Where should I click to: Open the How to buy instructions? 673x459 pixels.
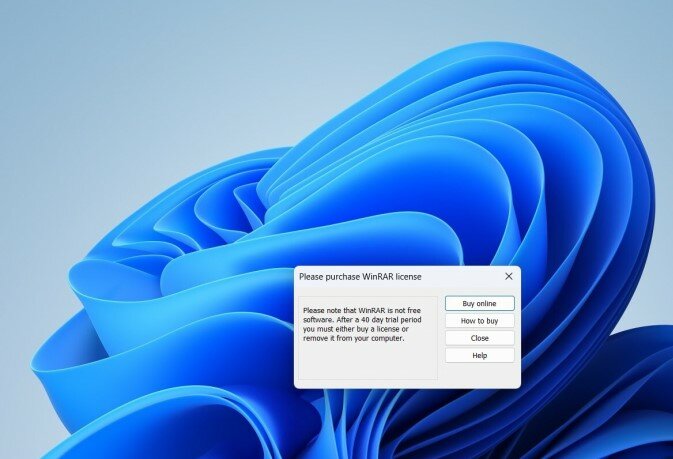pos(479,321)
